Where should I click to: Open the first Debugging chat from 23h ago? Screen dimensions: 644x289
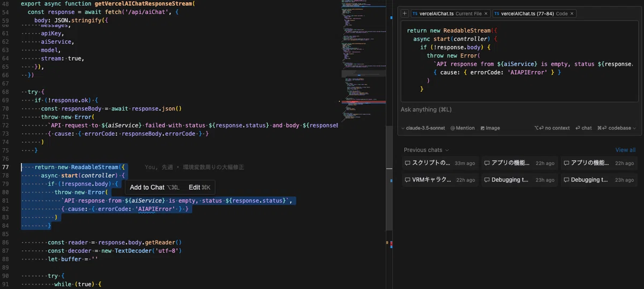click(x=519, y=180)
